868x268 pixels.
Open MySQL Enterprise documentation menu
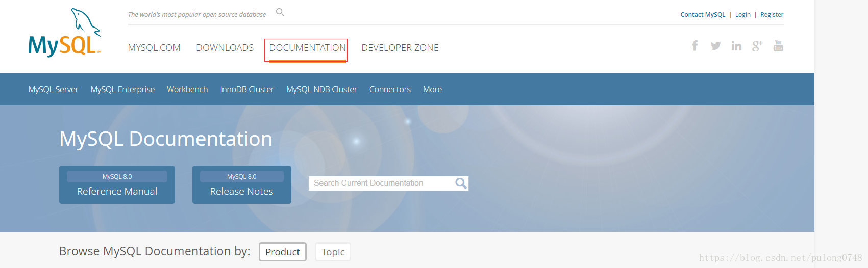[122, 89]
